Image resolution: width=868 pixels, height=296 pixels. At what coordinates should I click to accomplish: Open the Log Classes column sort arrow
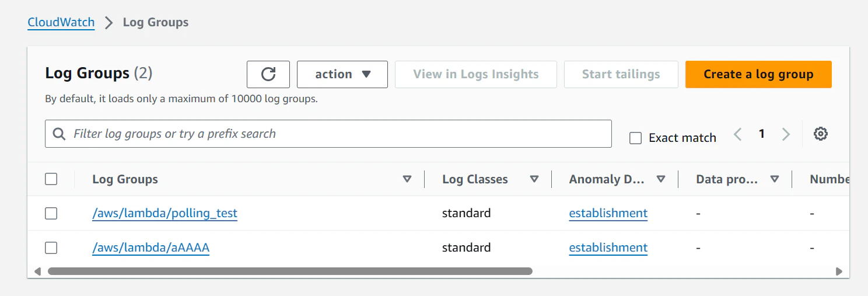coord(534,179)
